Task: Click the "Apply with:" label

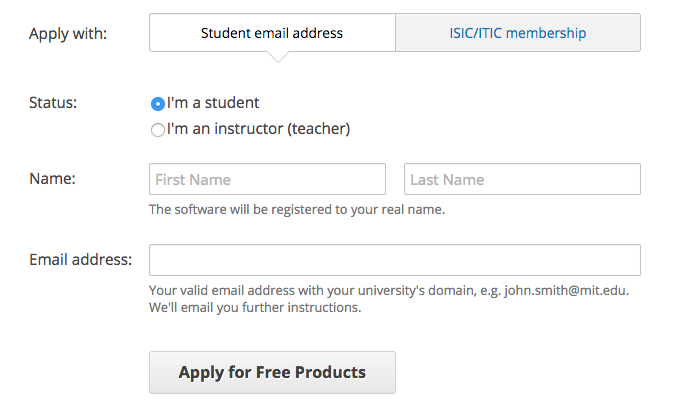Action: pyautogui.click(x=68, y=33)
